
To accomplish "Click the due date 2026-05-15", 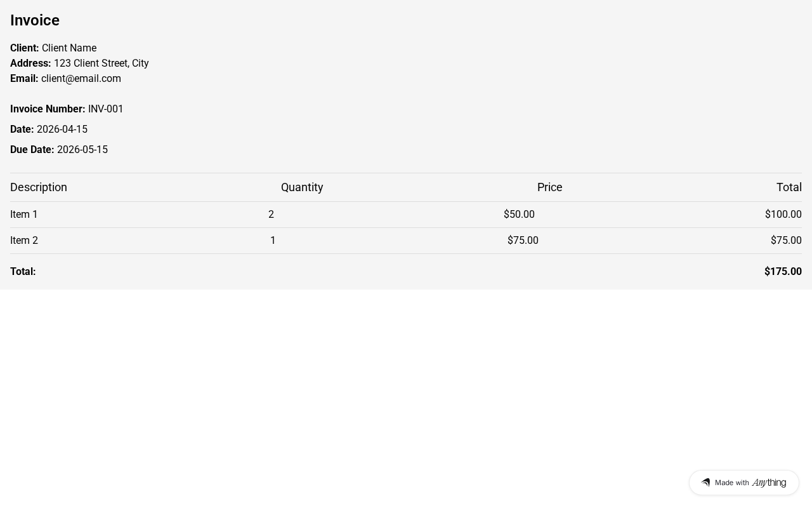I will 82,150.
